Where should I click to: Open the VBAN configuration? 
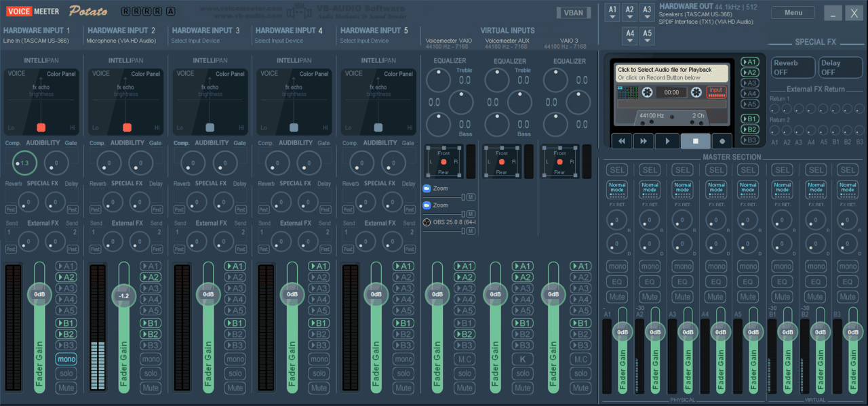(x=574, y=12)
